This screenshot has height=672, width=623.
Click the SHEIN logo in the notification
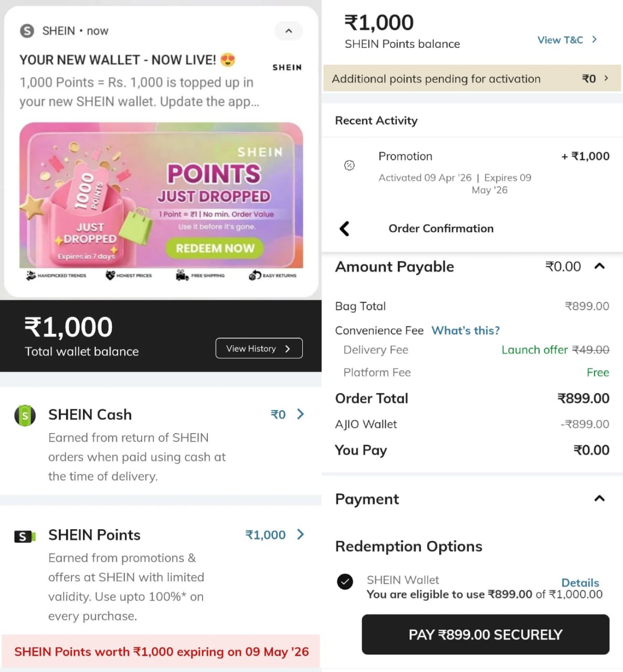point(287,67)
